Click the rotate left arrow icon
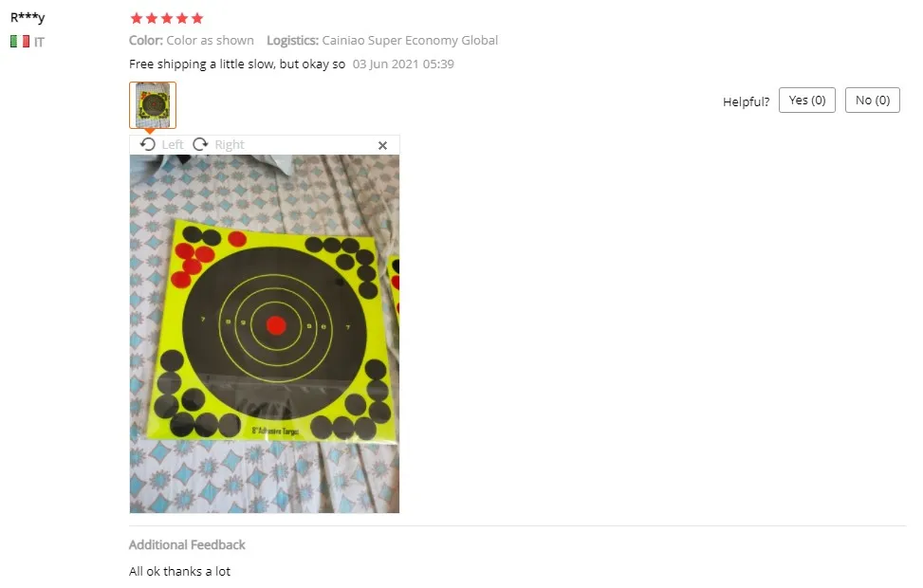This screenshot has height=588, width=923. click(x=148, y=144)
